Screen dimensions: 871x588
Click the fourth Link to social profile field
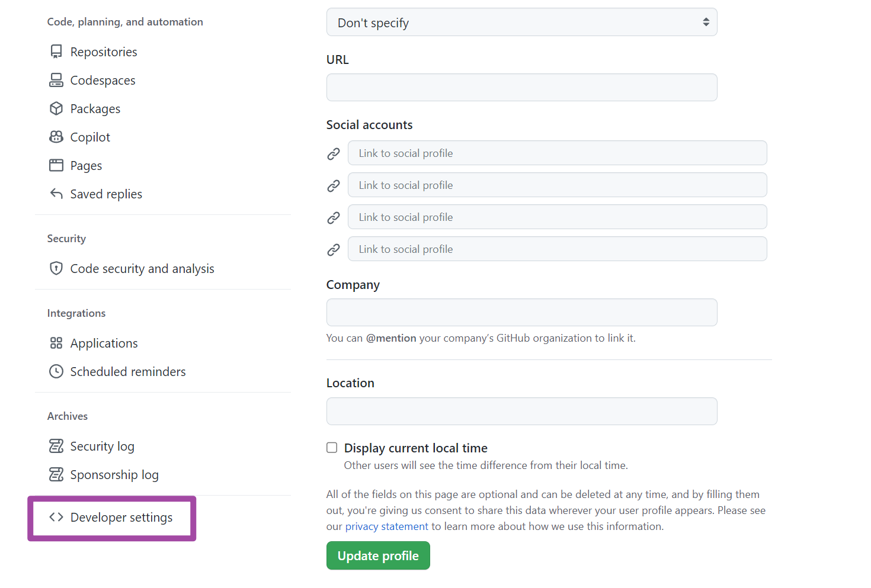pos(557,249)
